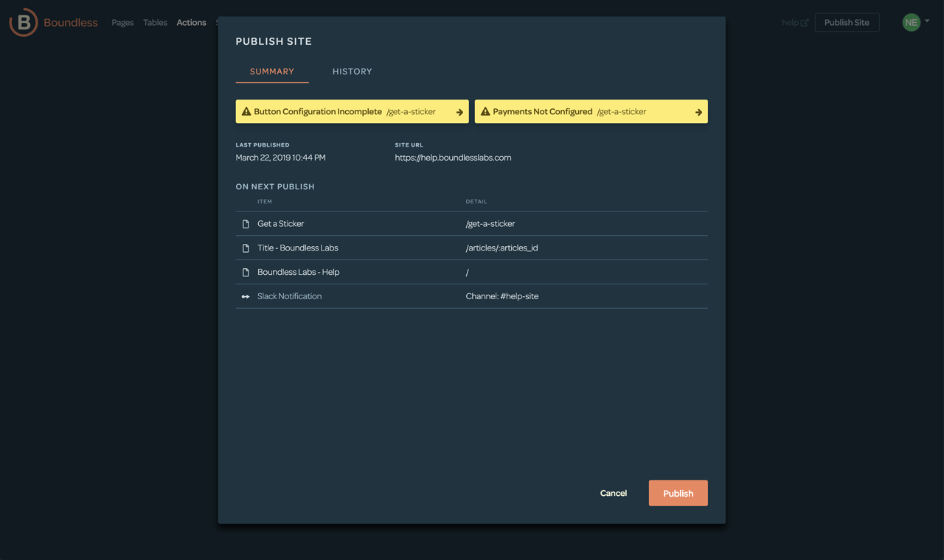Click the external link icon next to help
Viewport: 944px width, 560px height.
pyautogui.click(x=805, y=23)
